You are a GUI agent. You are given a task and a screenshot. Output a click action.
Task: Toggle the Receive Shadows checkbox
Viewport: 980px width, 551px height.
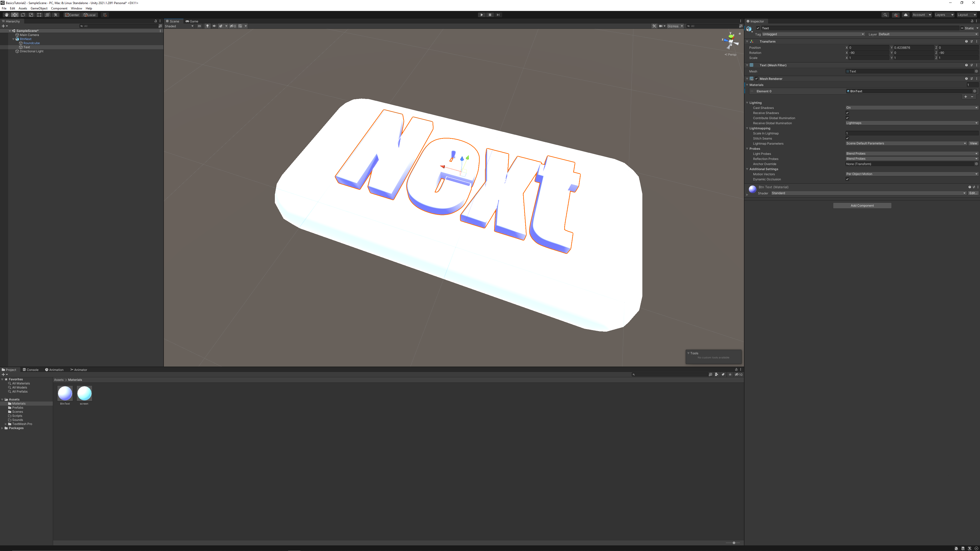pos(847,113)
